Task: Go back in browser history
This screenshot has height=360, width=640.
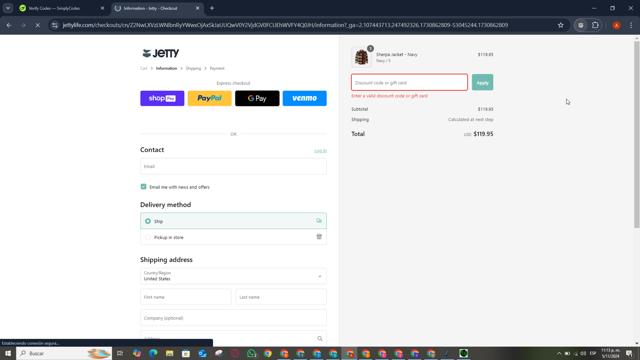Action: pyautogui.click(x=9, y=25)
